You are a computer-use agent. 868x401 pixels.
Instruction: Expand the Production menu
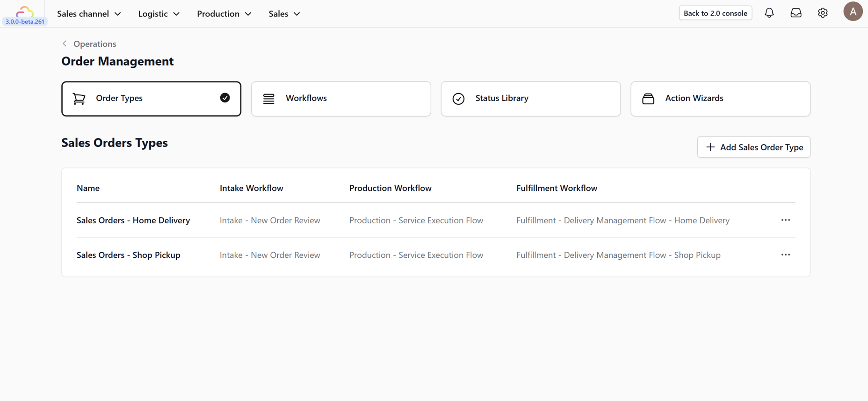coord(224,14)
